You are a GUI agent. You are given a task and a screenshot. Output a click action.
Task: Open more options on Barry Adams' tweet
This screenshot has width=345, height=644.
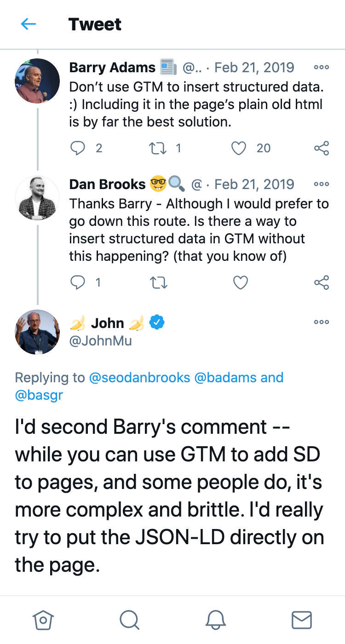321,67
